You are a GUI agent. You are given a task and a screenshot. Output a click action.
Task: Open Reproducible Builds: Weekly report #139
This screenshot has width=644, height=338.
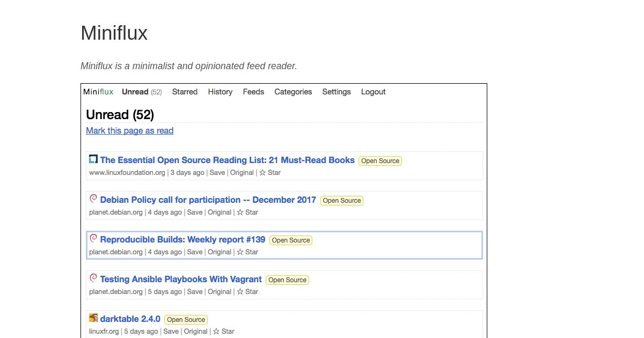coord(183,239)
